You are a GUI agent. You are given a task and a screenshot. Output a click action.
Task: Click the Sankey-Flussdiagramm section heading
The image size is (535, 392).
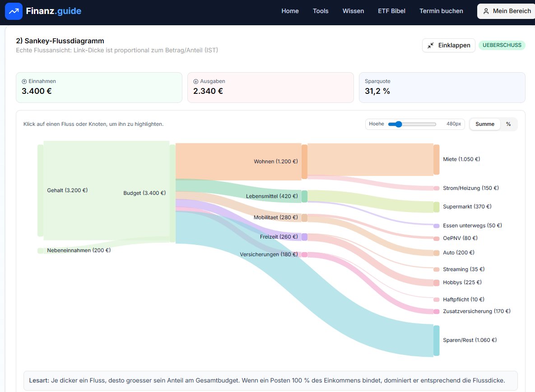coord(60,41)
